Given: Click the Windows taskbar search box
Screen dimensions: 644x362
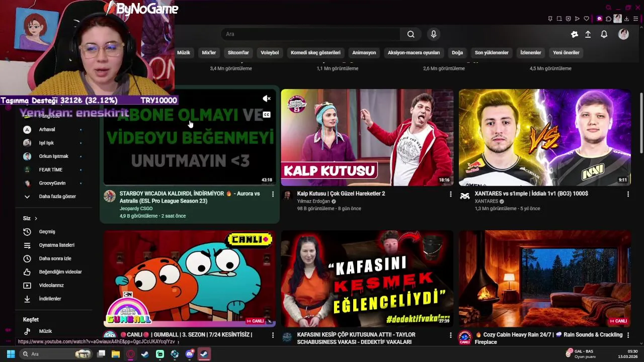Looking at the screenshot, I should [x=56, y=354].
